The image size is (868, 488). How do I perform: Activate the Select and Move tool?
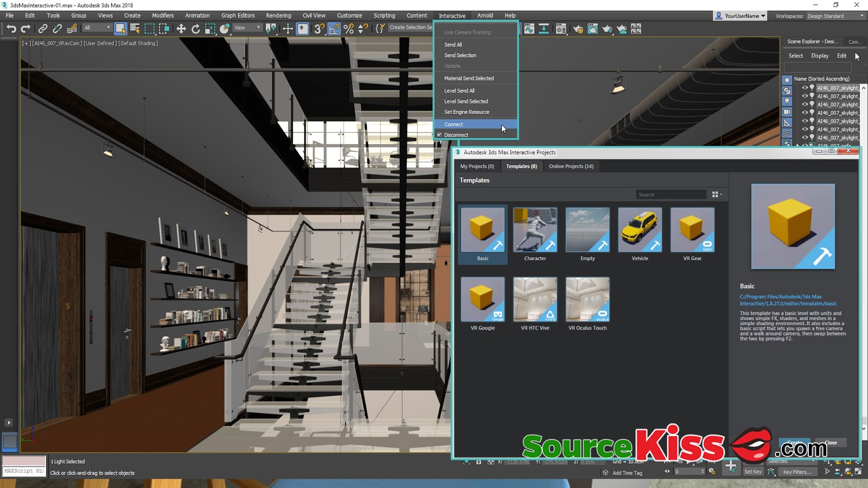click(x=181, y=29)
